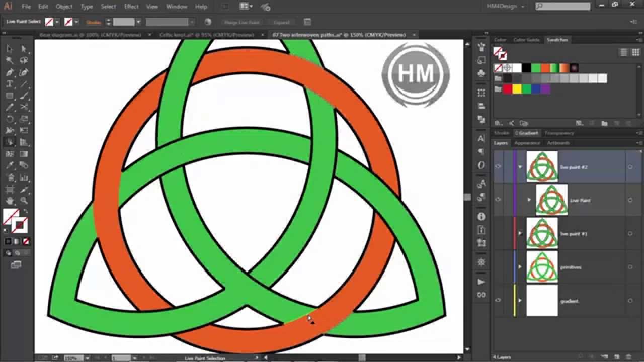
Task: Select the Type tool
Action: (10, 84)
